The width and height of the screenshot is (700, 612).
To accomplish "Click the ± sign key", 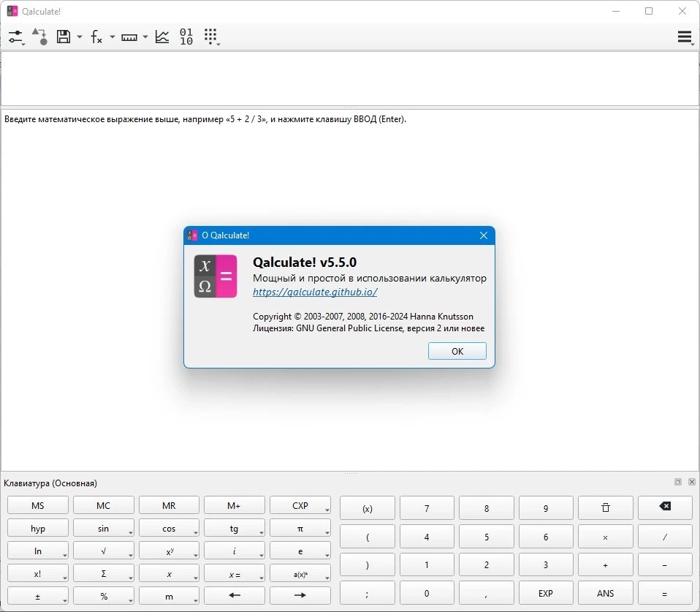I will click(x=38, y=596).
